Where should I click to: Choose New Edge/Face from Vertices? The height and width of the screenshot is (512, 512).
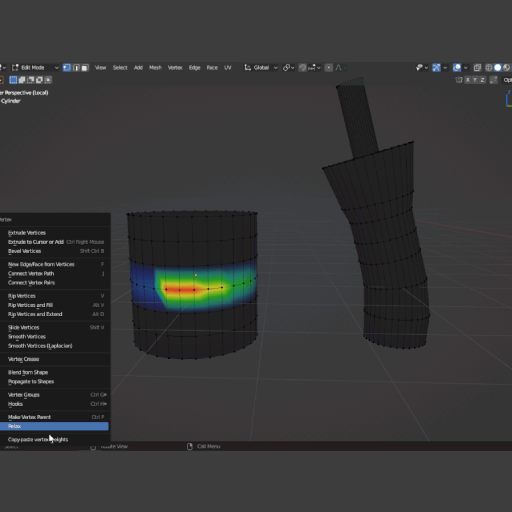coord(55,264)
